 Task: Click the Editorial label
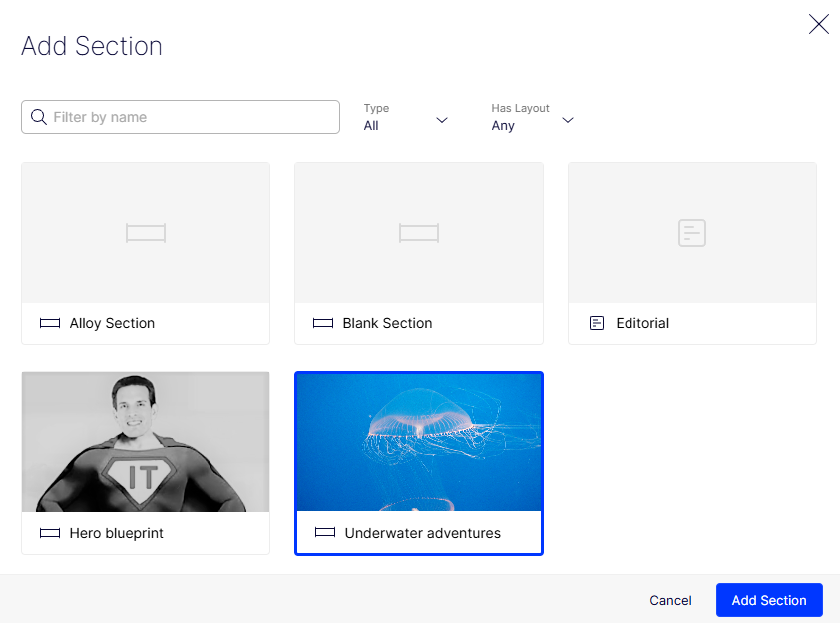642,323
